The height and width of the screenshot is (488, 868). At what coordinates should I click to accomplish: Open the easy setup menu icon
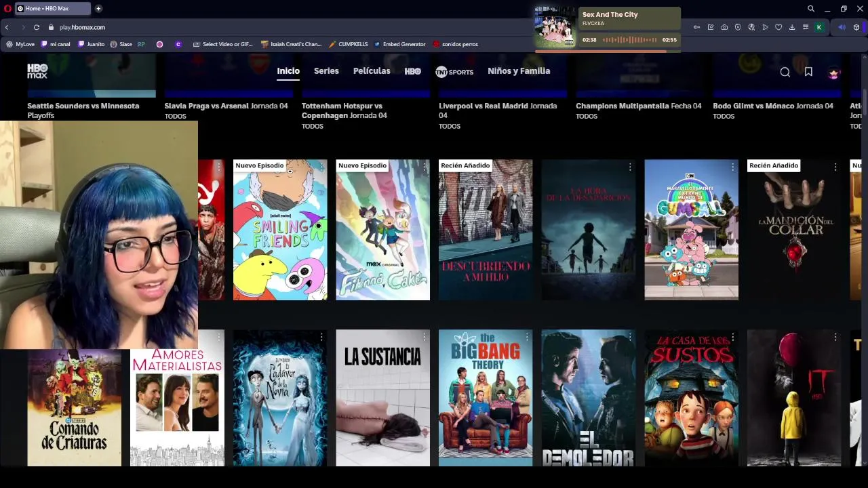[806, 27]
